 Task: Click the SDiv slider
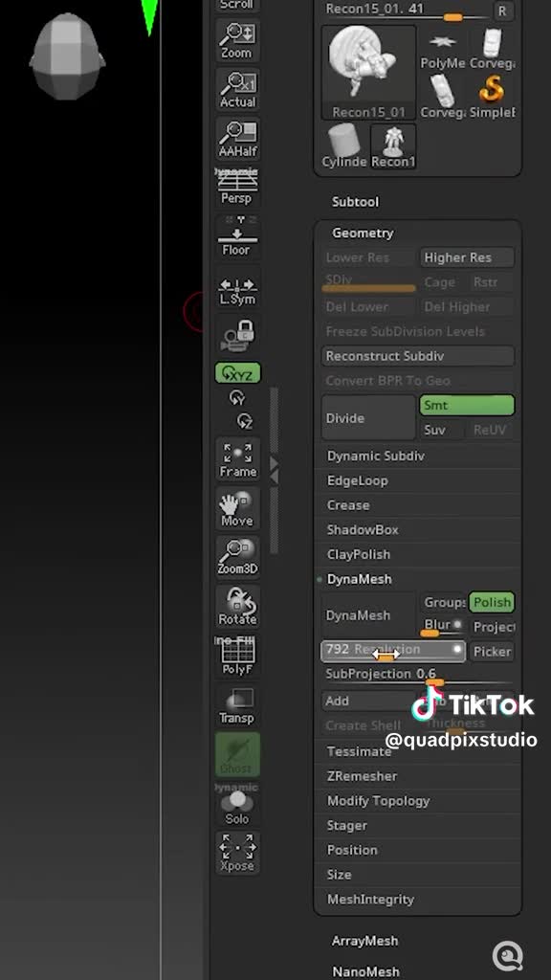(368, 282)
